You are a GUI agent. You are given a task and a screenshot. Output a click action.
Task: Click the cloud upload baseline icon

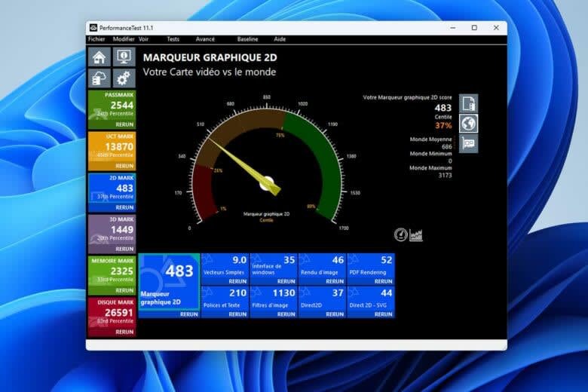100,78
